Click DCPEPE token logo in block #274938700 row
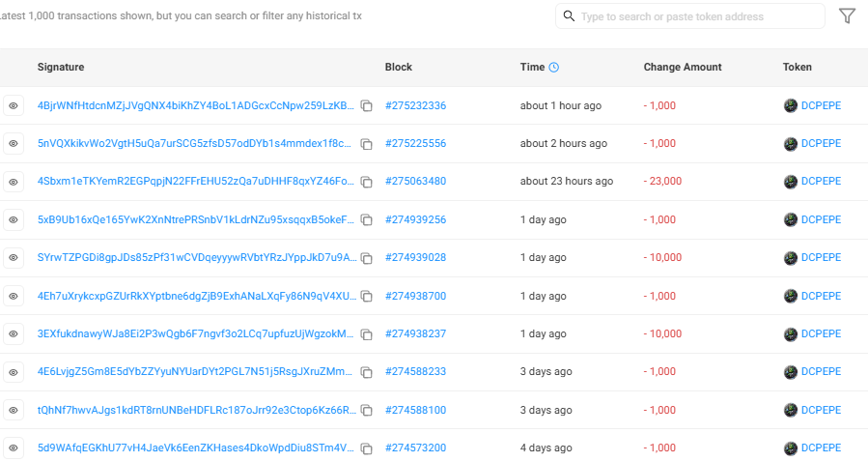 pos(791,297)
